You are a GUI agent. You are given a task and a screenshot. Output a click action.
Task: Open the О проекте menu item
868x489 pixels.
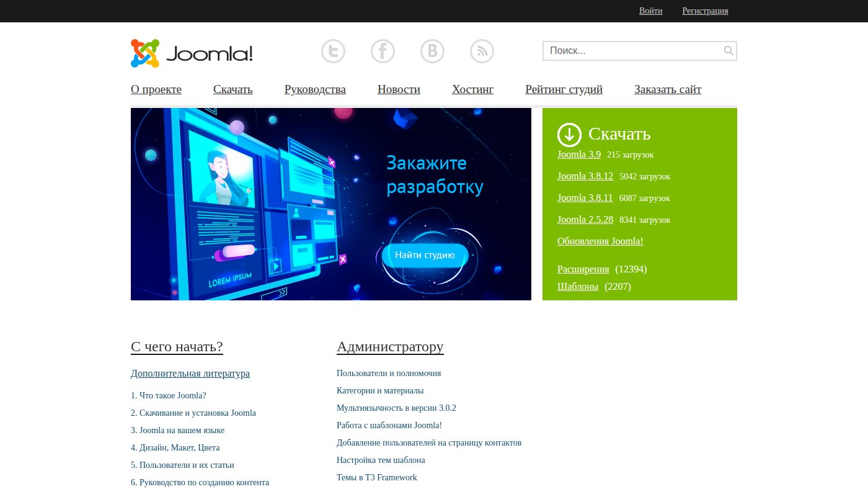(156, 89)
